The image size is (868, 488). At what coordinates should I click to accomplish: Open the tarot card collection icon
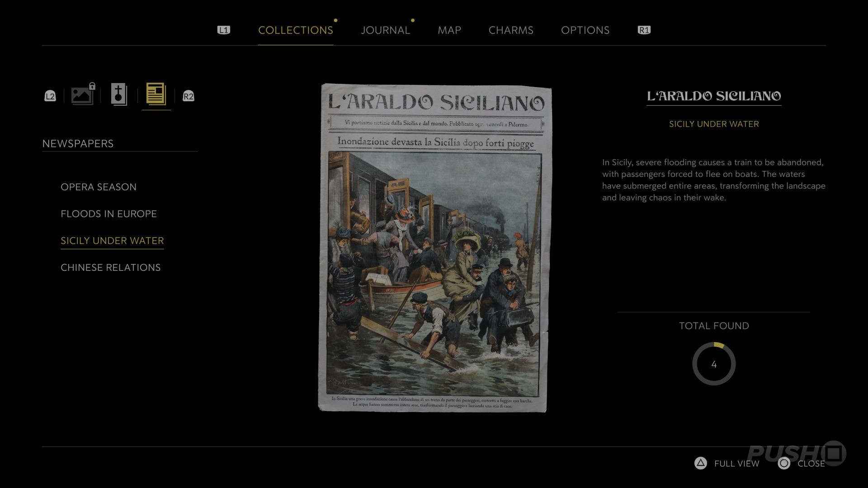click(119, 94)
